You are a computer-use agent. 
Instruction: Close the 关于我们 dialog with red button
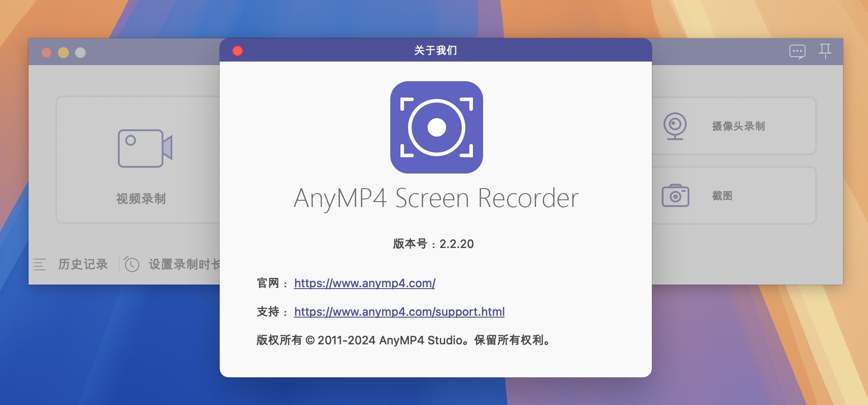pyautogui.click(x=238, y=51)
